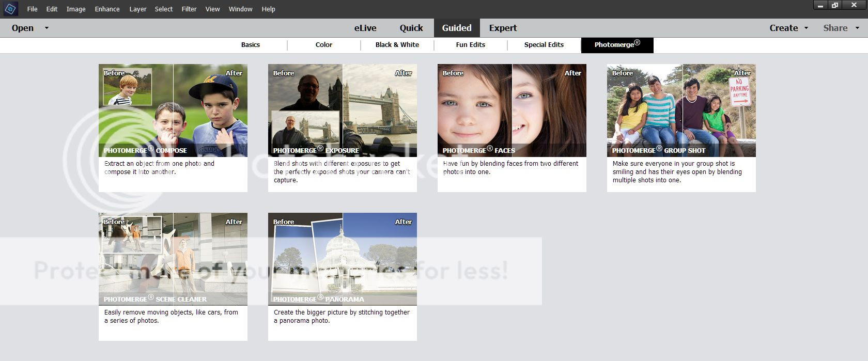The height and width of the screenshot is (361, 868).
Task: Switch to Expert mode
Action: pos(503,28)
